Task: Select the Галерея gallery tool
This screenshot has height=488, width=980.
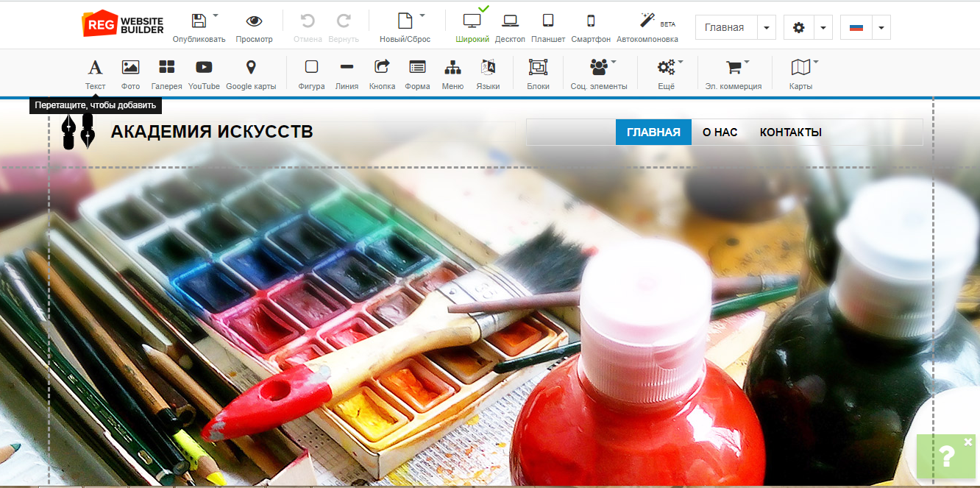Action: [166, 68]
